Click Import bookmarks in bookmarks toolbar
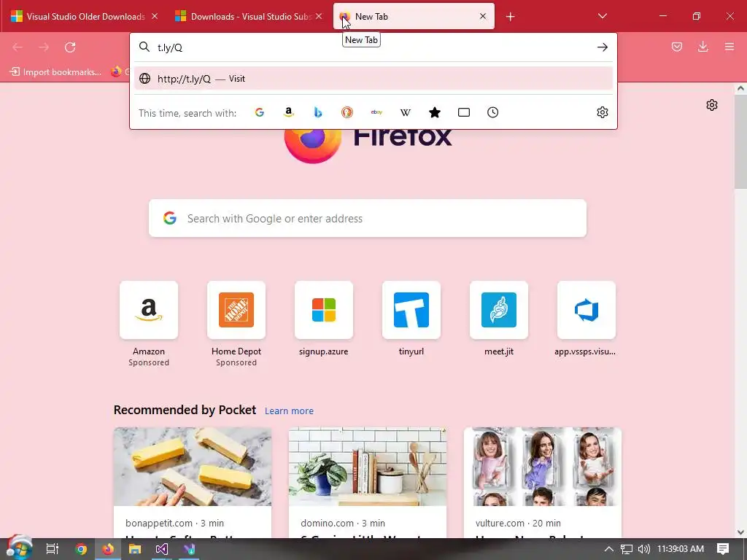The height and width of the screenshot is (560, 747). 55,72
